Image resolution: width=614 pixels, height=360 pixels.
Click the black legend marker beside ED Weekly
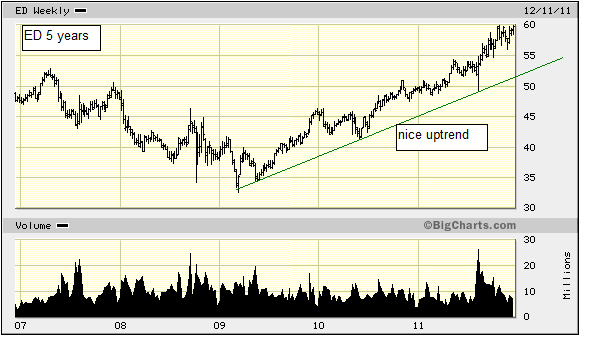coord(81,11)
